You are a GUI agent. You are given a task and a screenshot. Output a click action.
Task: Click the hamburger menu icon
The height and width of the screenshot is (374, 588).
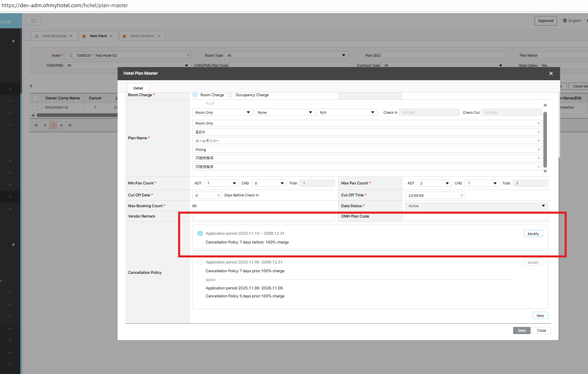coord(33,21)
